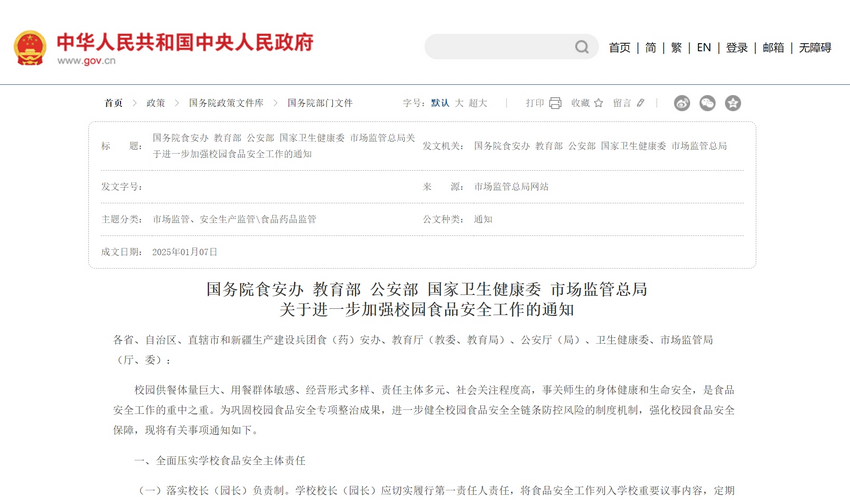Switch to traditional Chinese 繁
The width and height of the screenshot is (850, 500).
click(x=676, y=48)
